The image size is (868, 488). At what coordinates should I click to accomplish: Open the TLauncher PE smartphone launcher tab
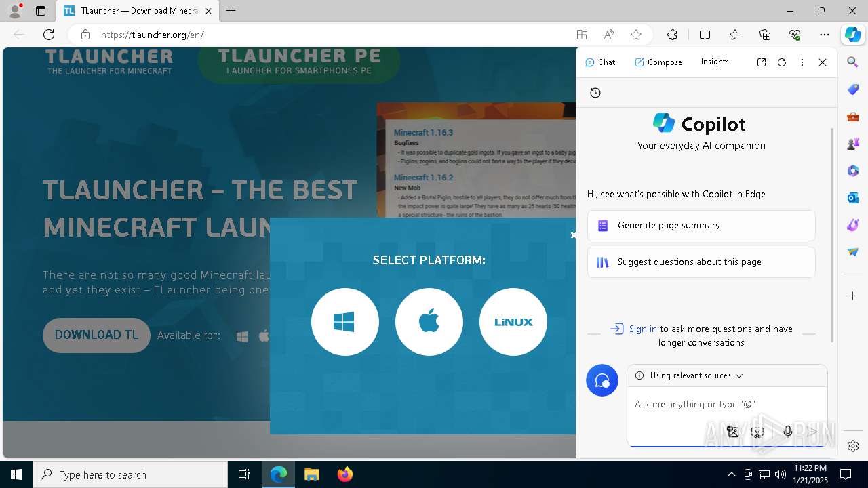click(299, 62)
